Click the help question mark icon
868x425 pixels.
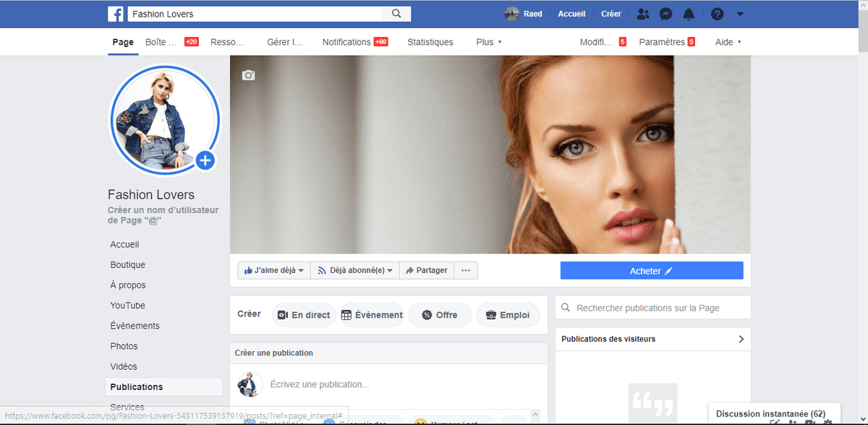[x=717, y=14]
